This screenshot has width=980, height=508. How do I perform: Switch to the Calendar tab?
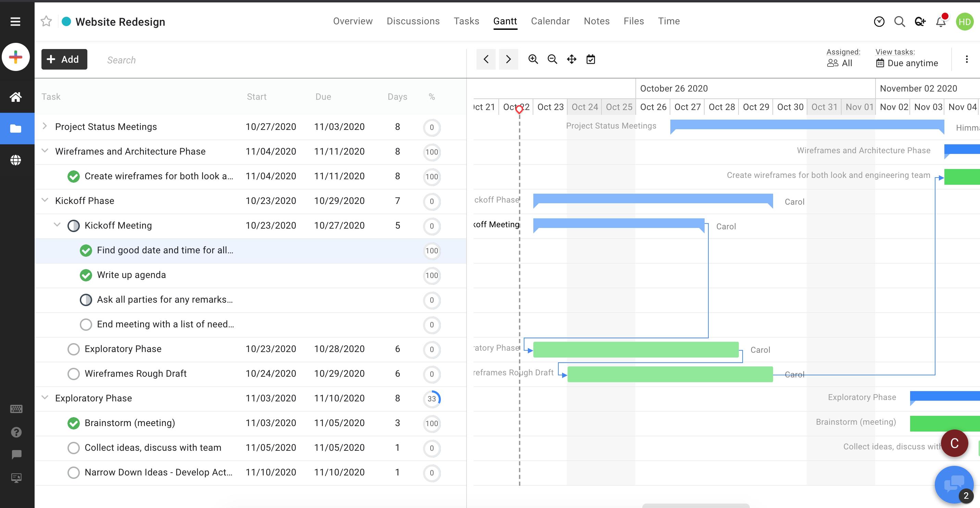550,21
